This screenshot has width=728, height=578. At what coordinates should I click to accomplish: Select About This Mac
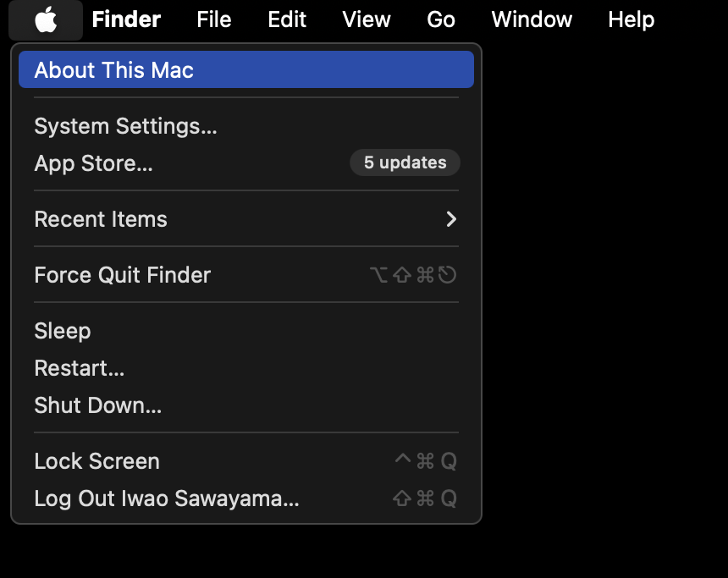[x=114, y=70]
